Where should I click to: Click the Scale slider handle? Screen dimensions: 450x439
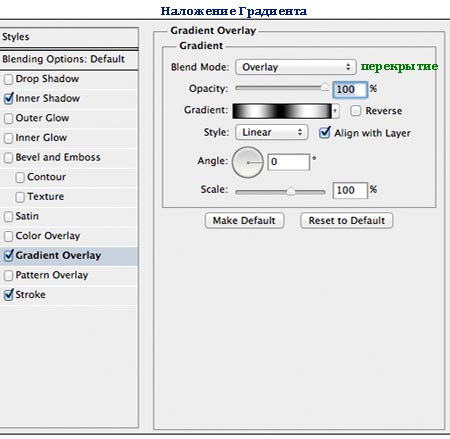(291, 191)
